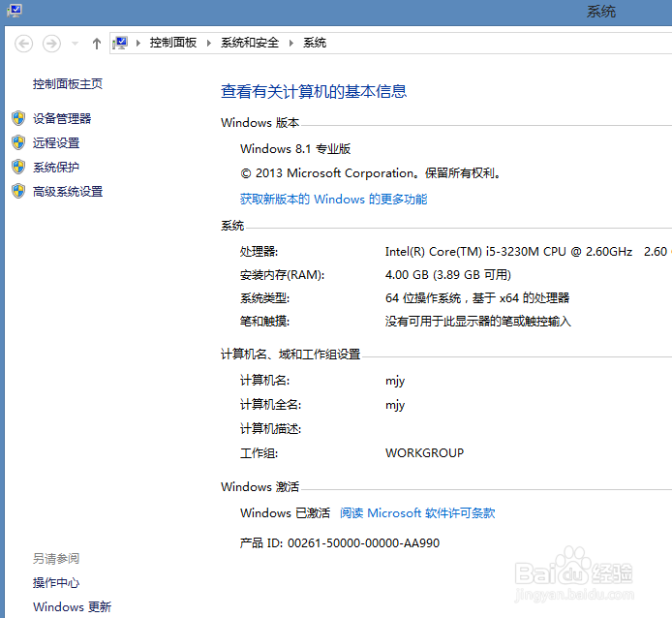The width and height of the screenshot is (672, 618).
Task: Open 高级系统设置 (Advanced system settings) link
Action: click(68, 192)
